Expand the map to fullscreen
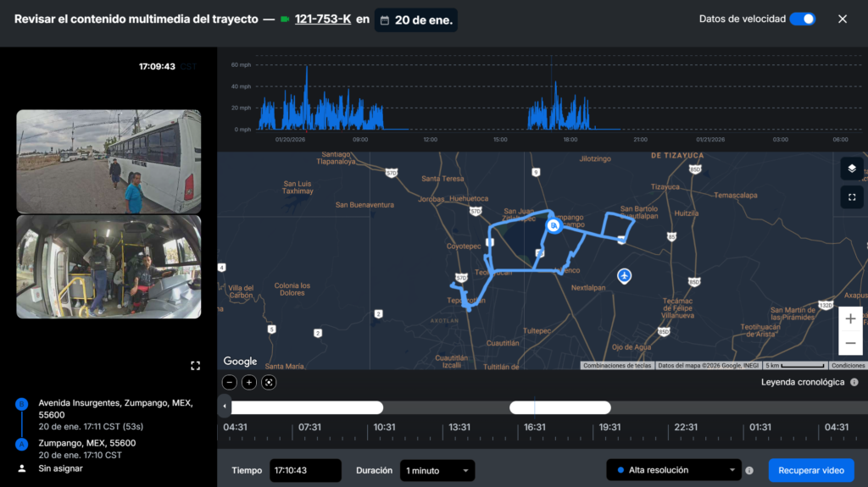The image size is (868, 487). 852,197
